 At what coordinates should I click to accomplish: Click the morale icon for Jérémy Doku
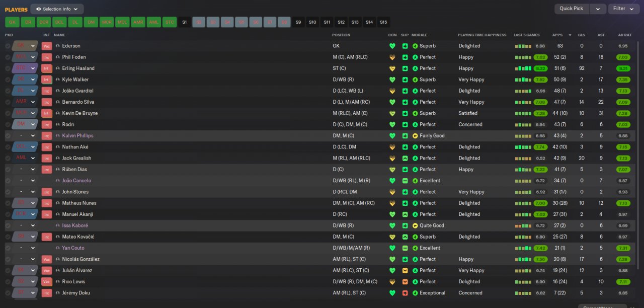[415, 293]
